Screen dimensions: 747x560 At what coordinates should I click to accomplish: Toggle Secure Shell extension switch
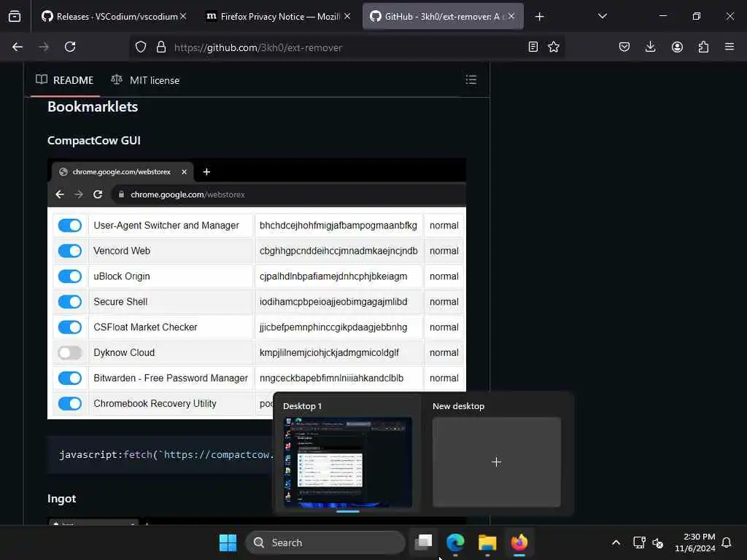coord(70,301)
